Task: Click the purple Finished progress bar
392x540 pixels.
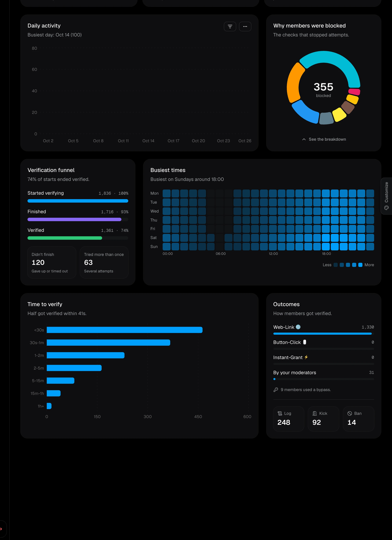Action: [x=74, y=219]
